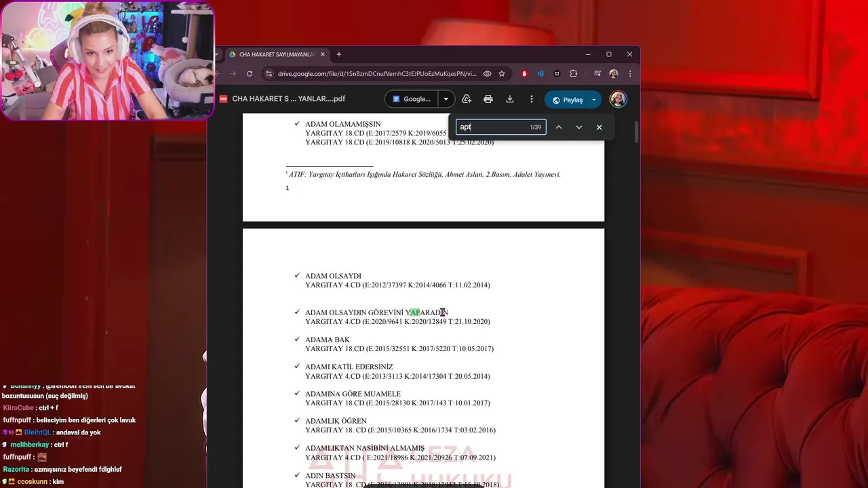Viewport: 868px width, 488px height.
Task: Open the Google account avatar
Action: [x=618, y=100]
